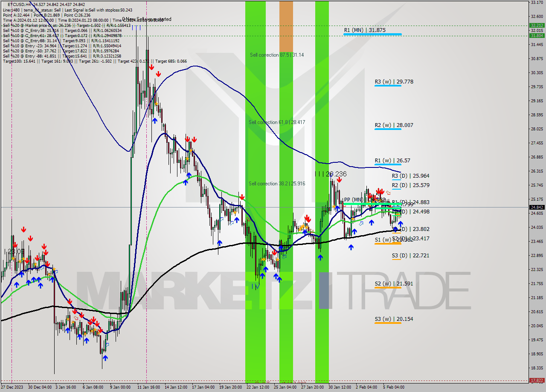Click the '17 Jan 04:00' time label

[203, 387]
